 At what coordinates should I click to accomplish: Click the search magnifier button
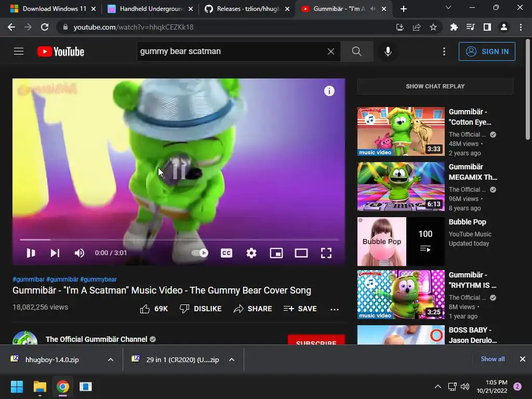(356, 51)
